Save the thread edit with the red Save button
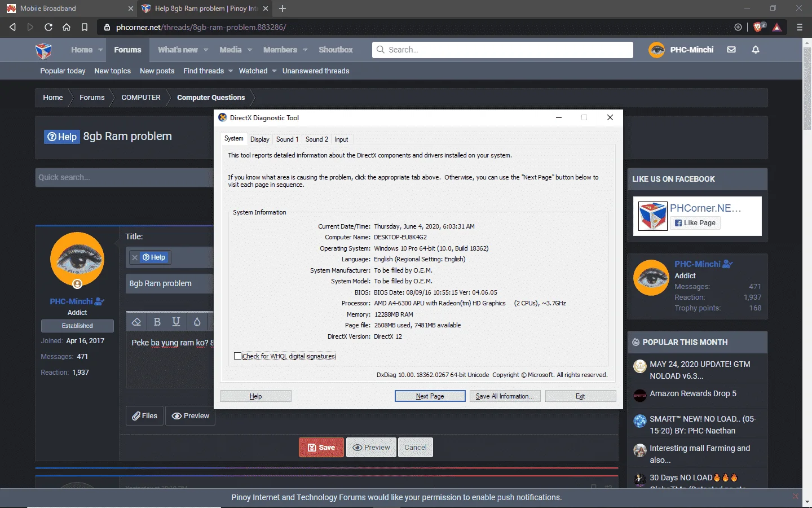The image size is (812, 508). coord(321,448)
